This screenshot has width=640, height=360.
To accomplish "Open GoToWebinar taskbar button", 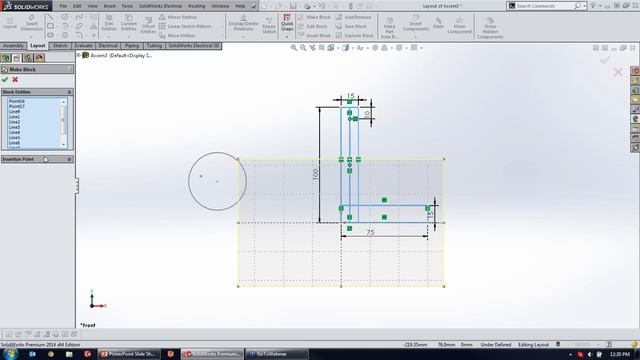I will [277, 354].
